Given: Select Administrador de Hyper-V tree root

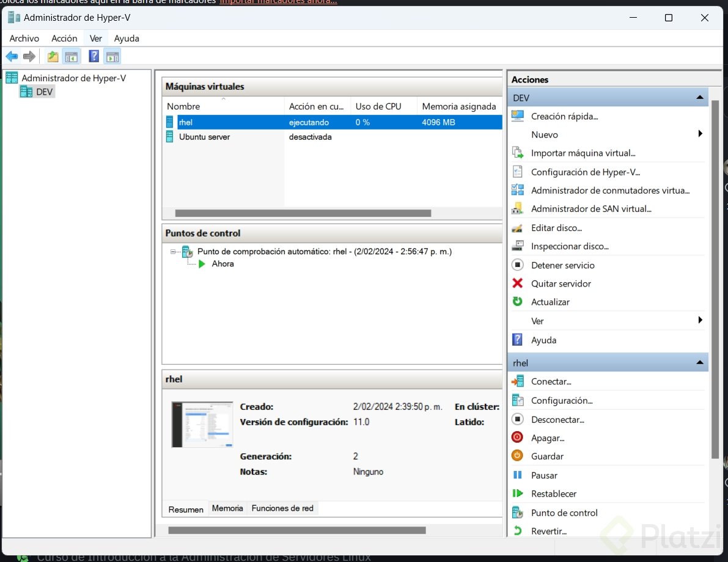Looking at the screenshot, I should 73,78.
